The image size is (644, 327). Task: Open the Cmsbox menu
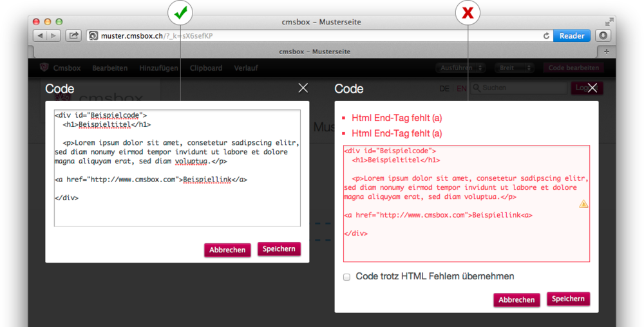[67, 68]
